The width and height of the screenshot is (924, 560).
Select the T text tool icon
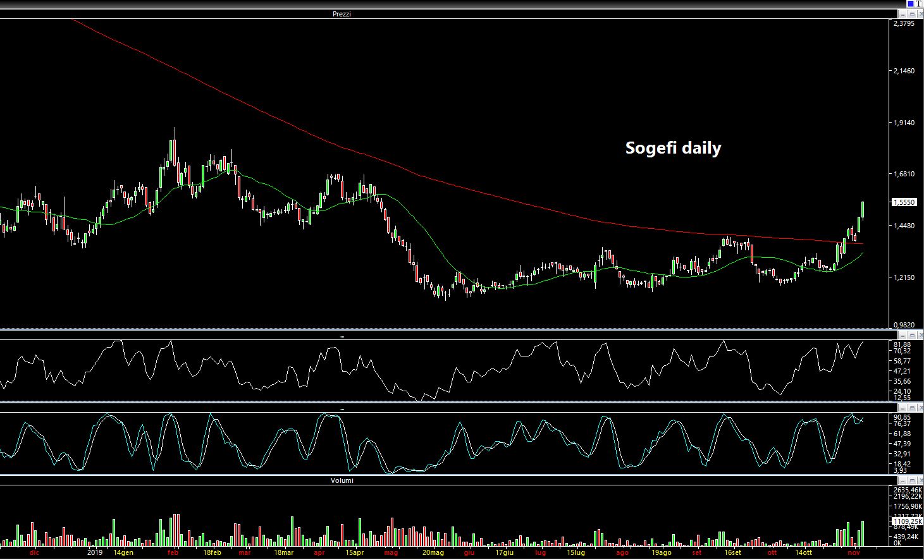click(918, 4)
